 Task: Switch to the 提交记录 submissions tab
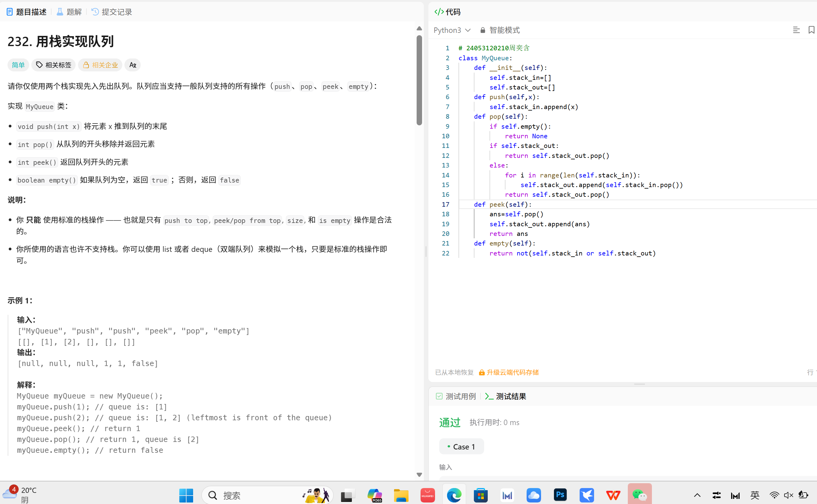[112, 12]
